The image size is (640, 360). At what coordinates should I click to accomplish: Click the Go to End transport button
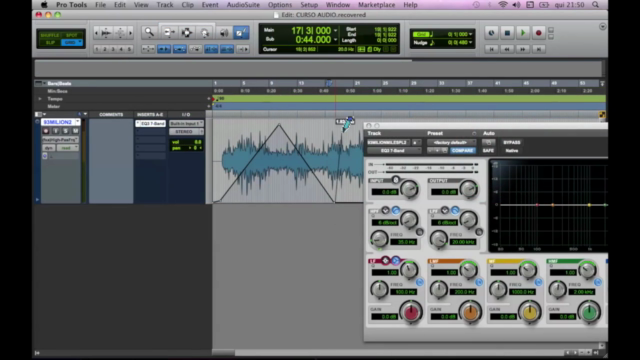click(x=538, y=49)
